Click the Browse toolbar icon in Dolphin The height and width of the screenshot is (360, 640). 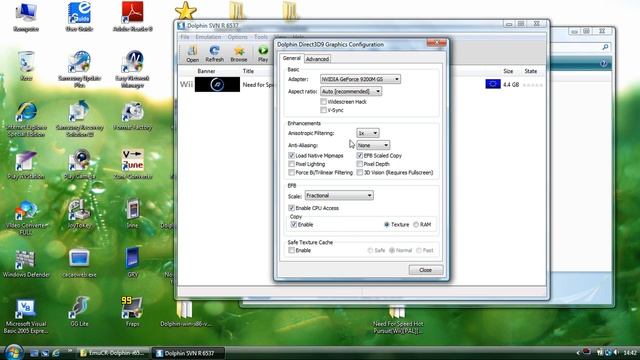click(239, 54)
